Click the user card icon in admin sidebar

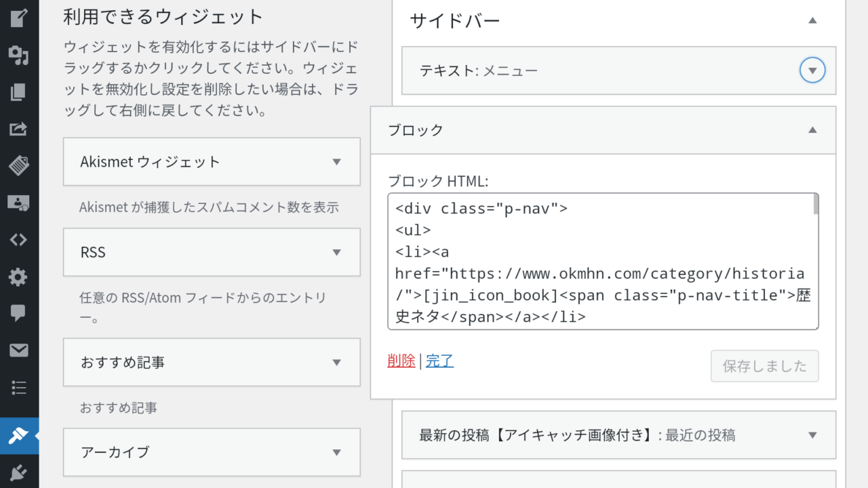18,203
